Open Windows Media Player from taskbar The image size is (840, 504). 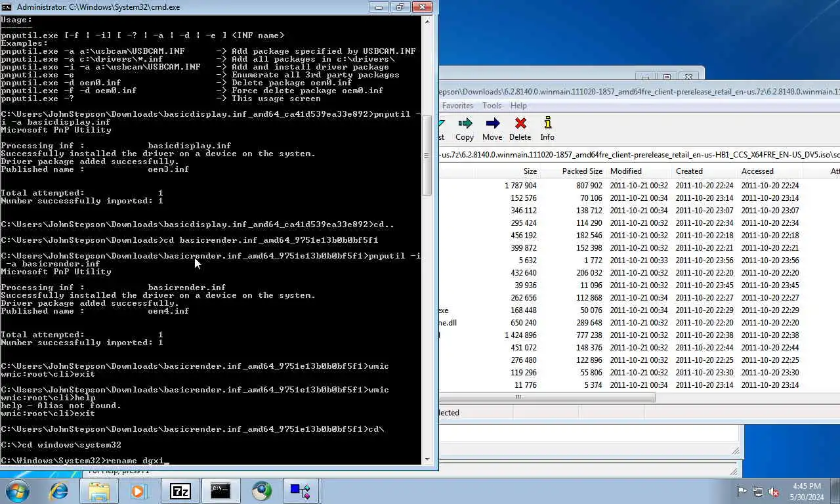[x=138, y=491]
